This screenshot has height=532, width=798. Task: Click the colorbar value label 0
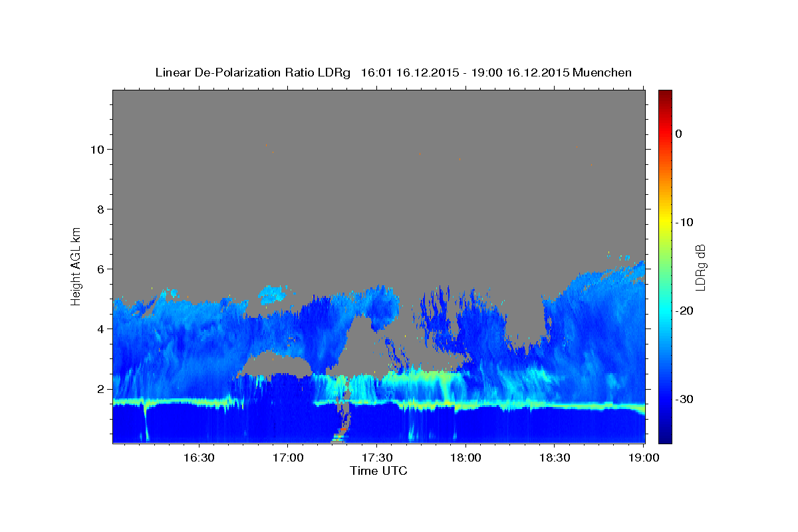click(x=678, y=134)
